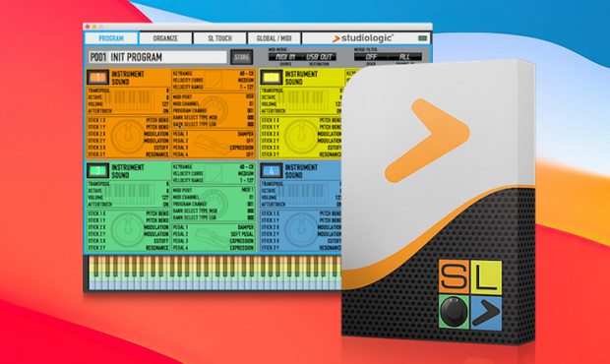
Task: Click INSTRUMENT SOUND label in green zone 3
Action: 128,171
